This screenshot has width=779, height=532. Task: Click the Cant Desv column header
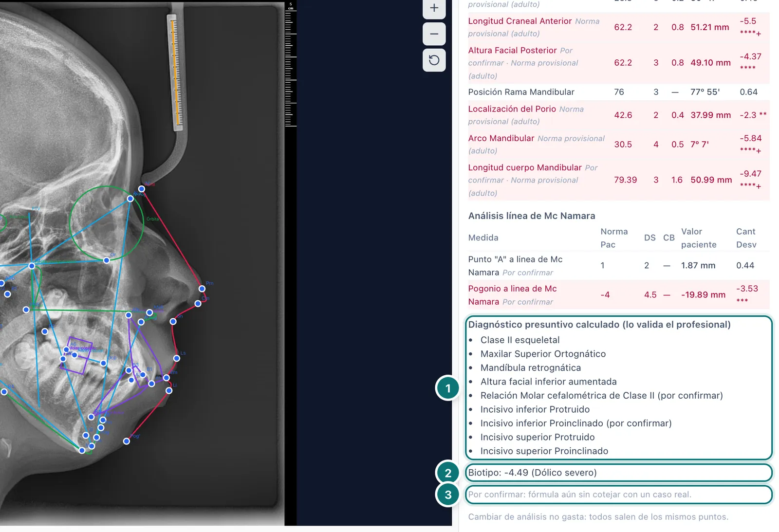coord(746,238)
